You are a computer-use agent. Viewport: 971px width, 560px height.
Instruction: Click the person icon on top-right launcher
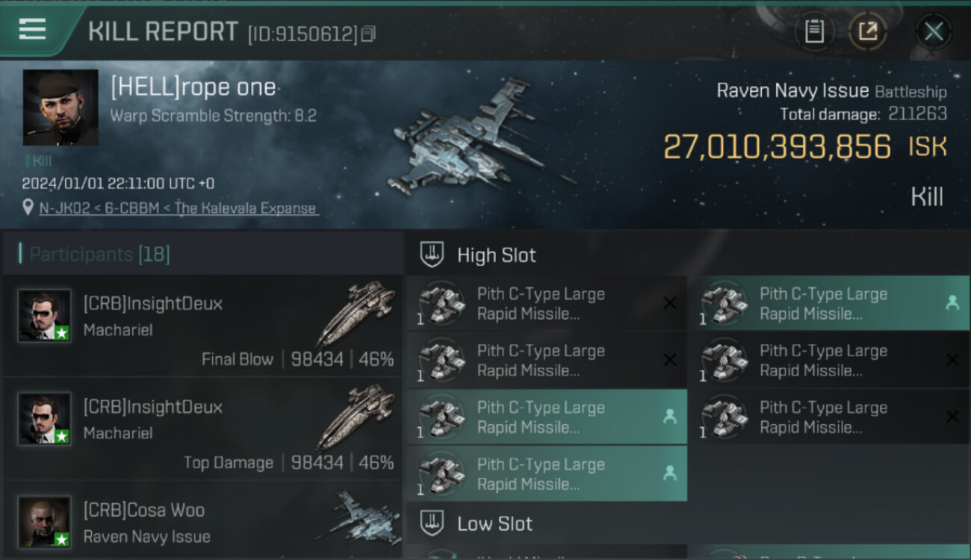[x=952, y=303]
